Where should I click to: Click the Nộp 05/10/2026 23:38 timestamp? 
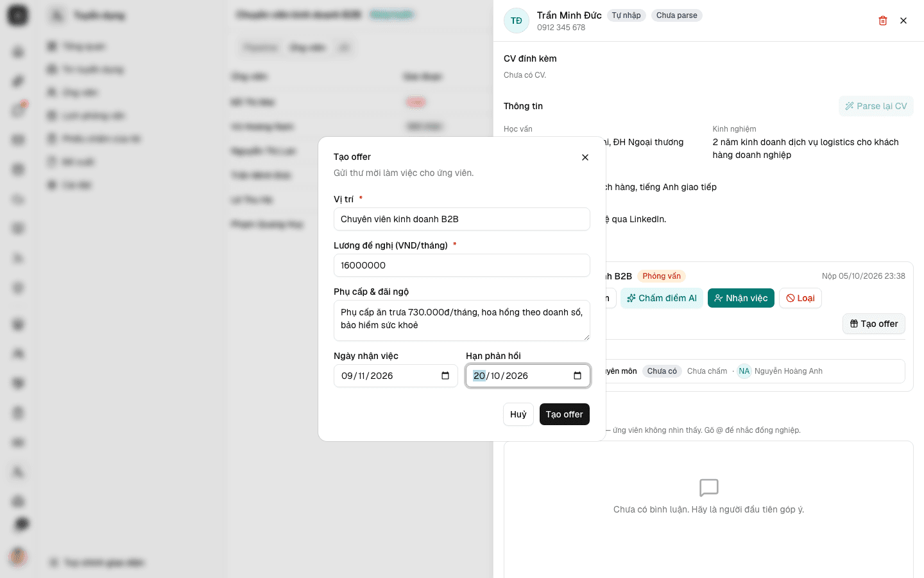coord(864,276)
